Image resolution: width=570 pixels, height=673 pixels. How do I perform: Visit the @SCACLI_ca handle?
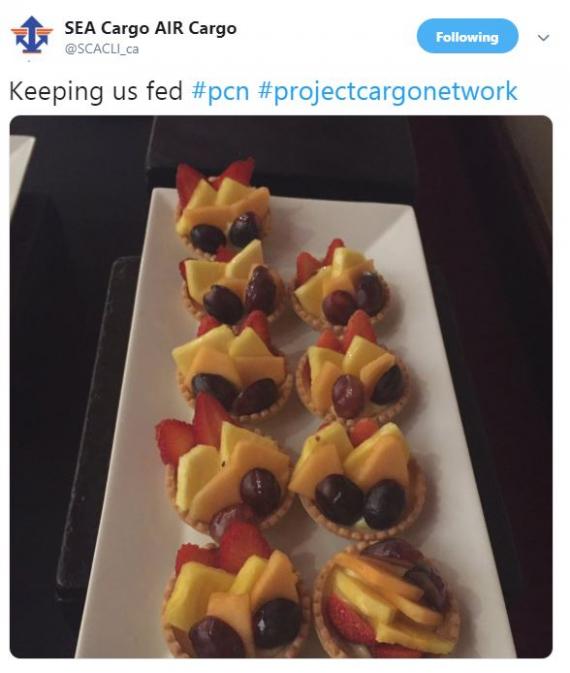(x=102, y=49)
